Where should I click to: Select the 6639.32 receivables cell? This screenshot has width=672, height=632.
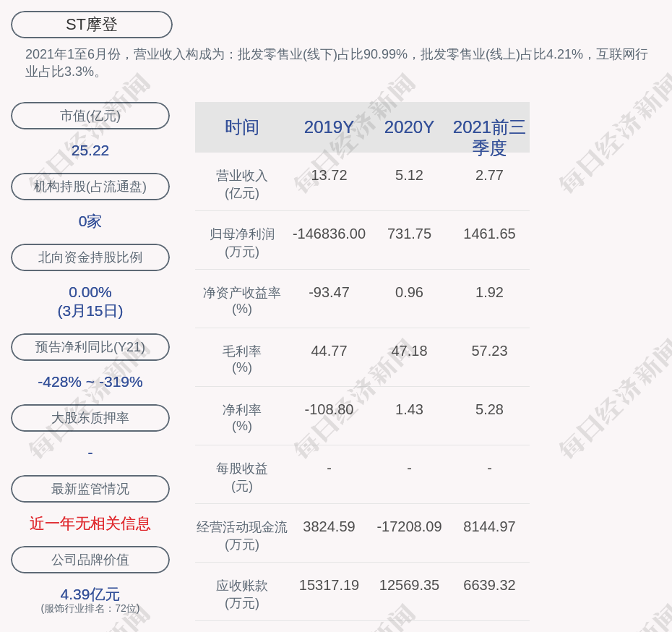[489, 585]
